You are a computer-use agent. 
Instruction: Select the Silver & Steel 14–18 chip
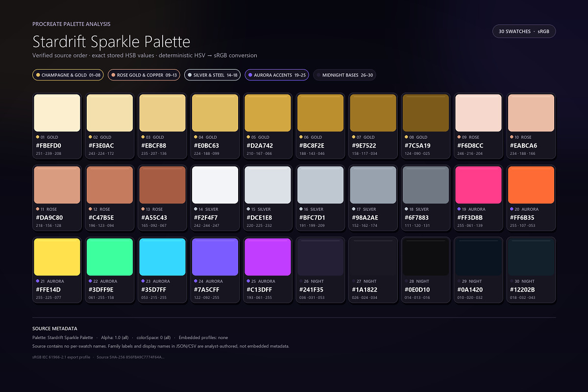click(213, 75)
